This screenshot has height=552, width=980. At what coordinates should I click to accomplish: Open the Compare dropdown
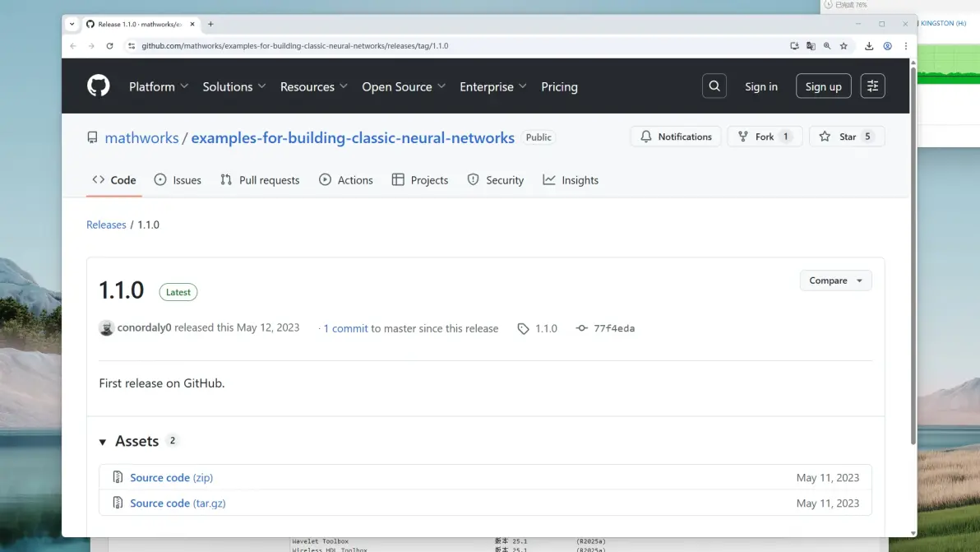[835, 280]
